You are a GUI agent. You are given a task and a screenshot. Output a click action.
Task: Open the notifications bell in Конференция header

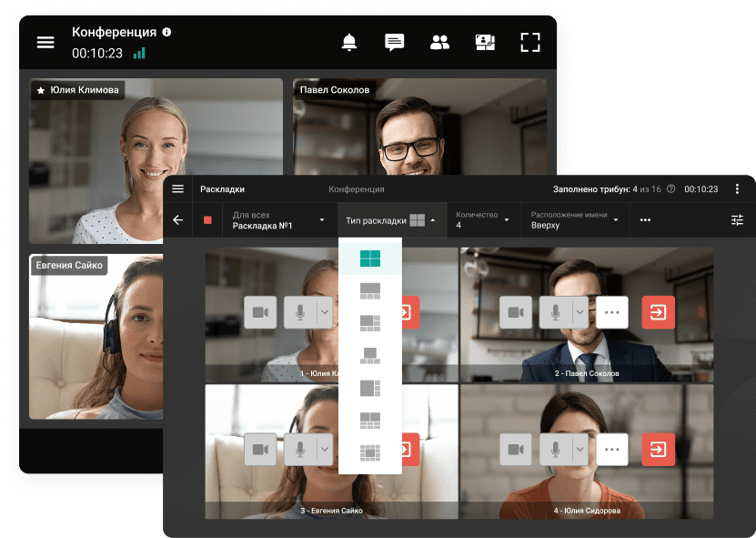[349, 42]
